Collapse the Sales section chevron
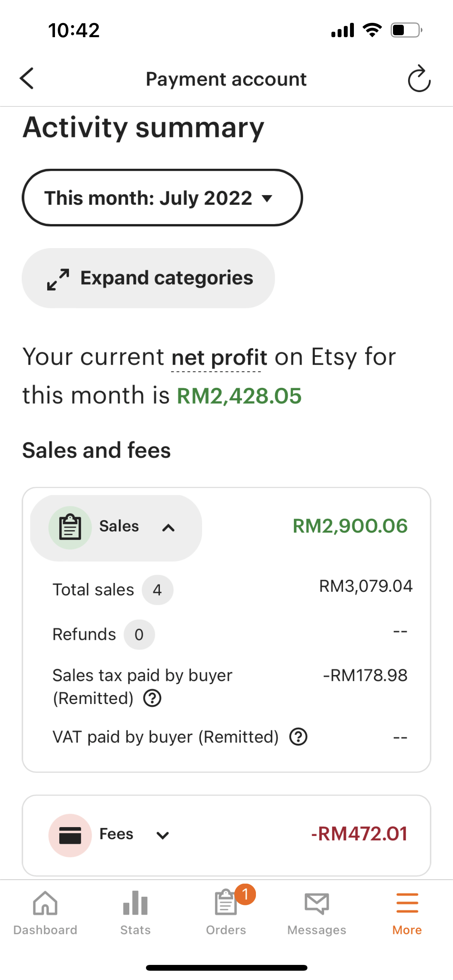 pyautogui.click(x=168, y=528)
